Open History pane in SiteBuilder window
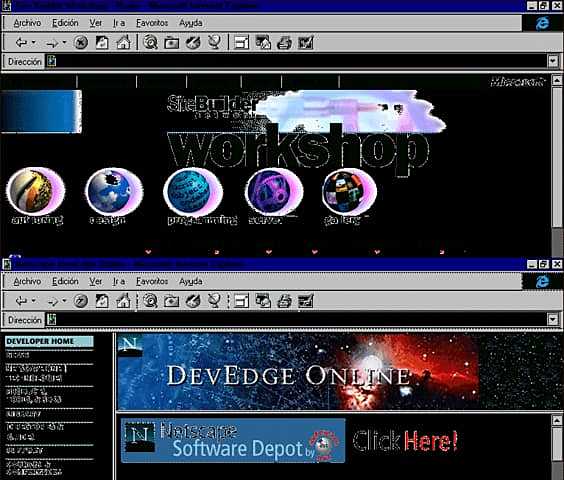Screen dimensions: 564x480 click(193, 42)
